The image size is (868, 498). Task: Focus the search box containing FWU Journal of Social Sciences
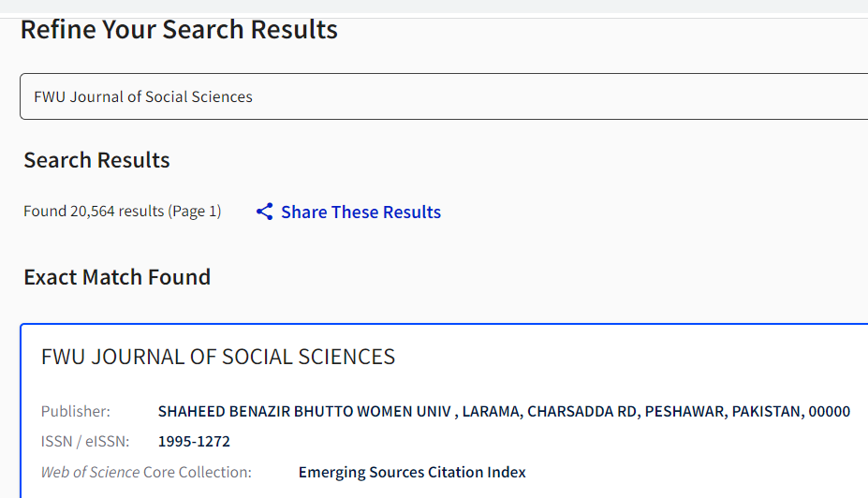444,96
